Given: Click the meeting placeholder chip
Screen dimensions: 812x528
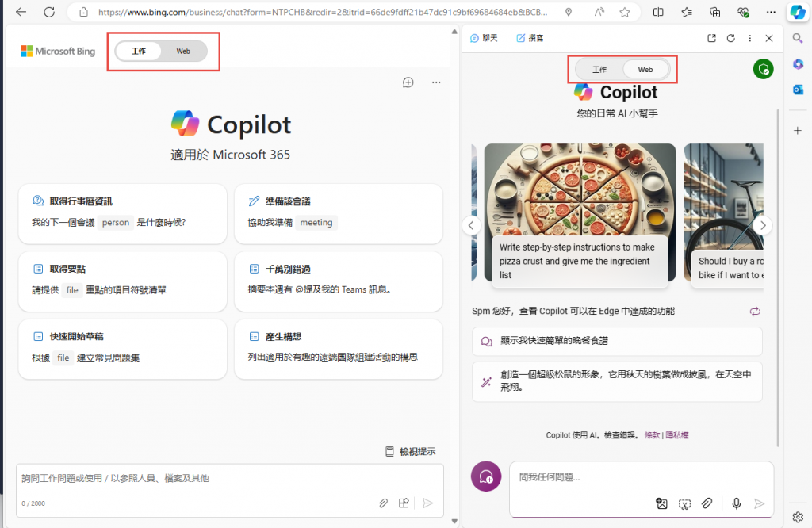Looking at the screenshot, I should coord(316,223).
